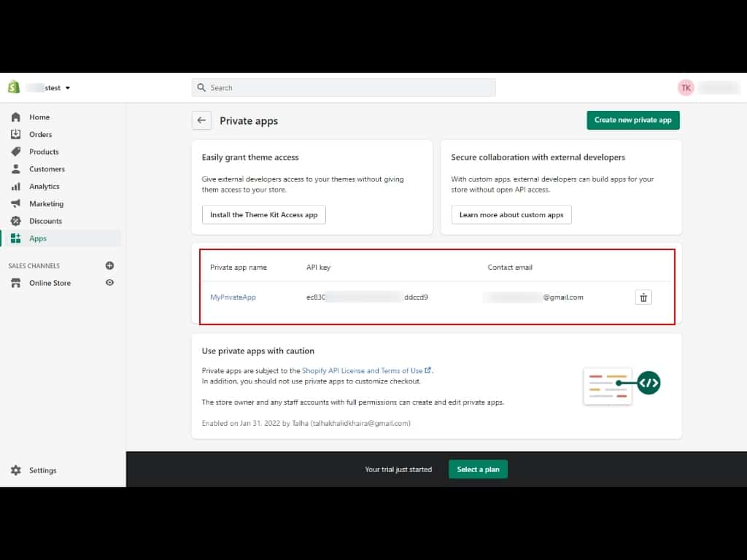Viewport: 747px width, 560px height.
Task: Add a sales channel with plus icon
Action: click(x=109, y=266)
